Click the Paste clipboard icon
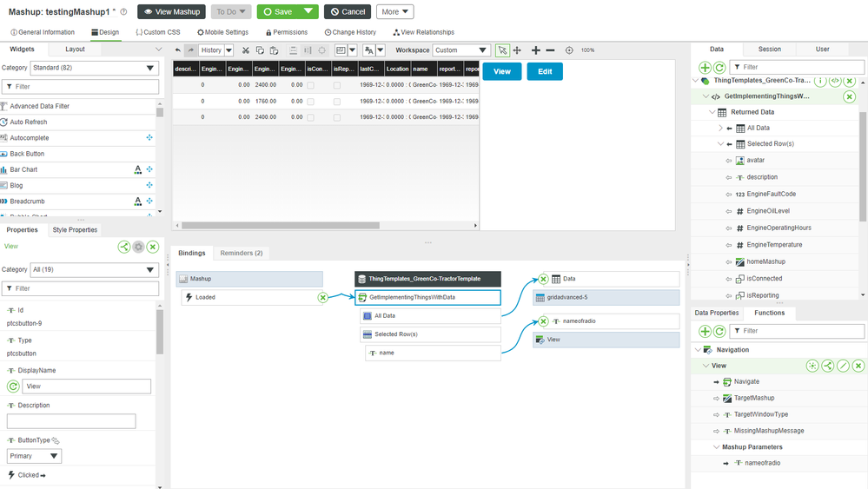Viewport: 868px width, 489px height. coord(274,50)
